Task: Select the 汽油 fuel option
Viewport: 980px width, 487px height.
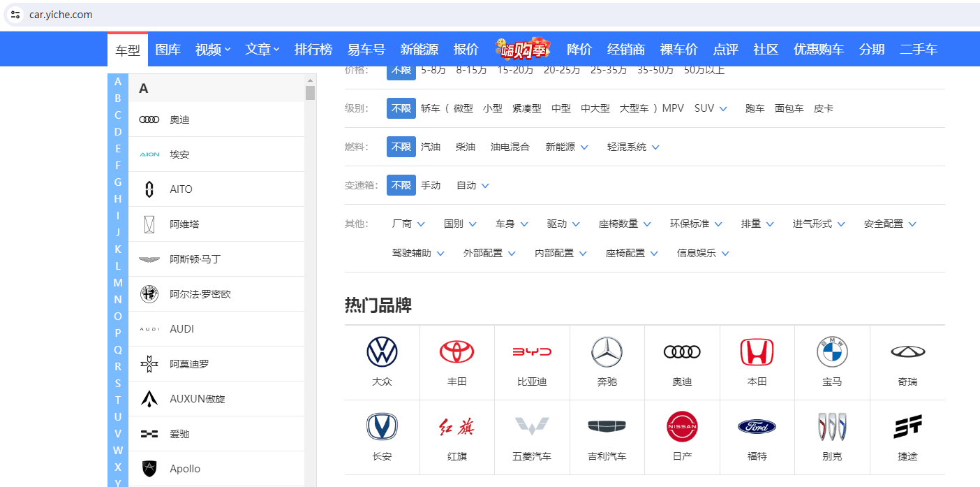Action: pos(431,147)
